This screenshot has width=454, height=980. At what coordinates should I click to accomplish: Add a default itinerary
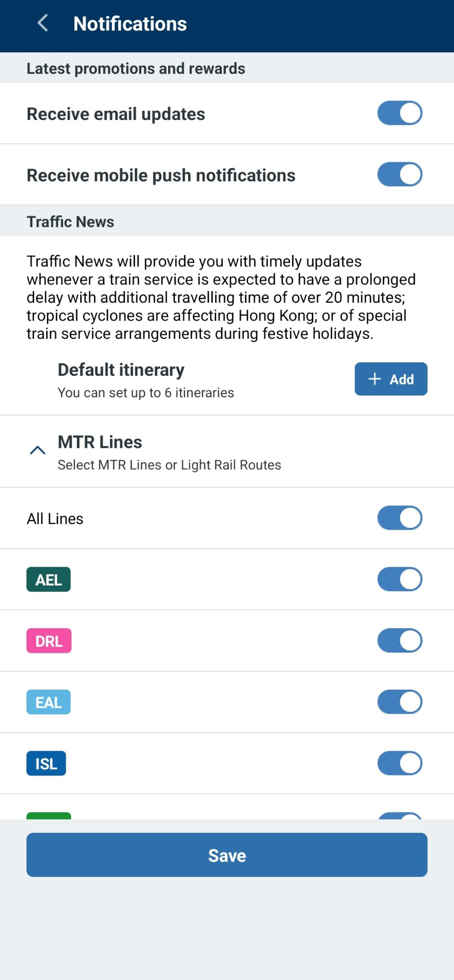(391, 379)
